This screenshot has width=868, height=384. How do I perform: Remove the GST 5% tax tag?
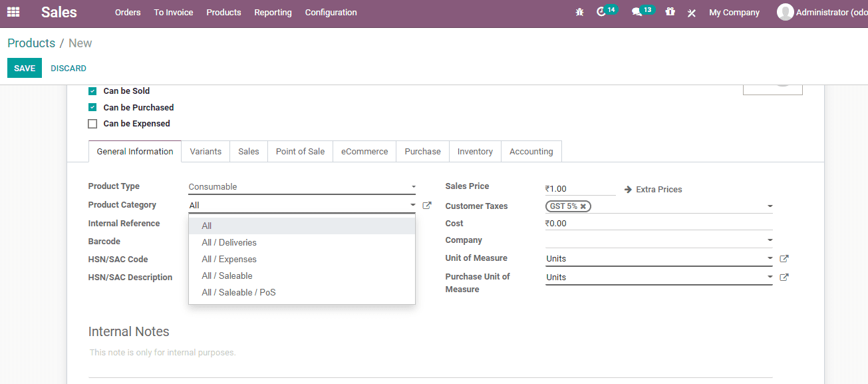585,206
